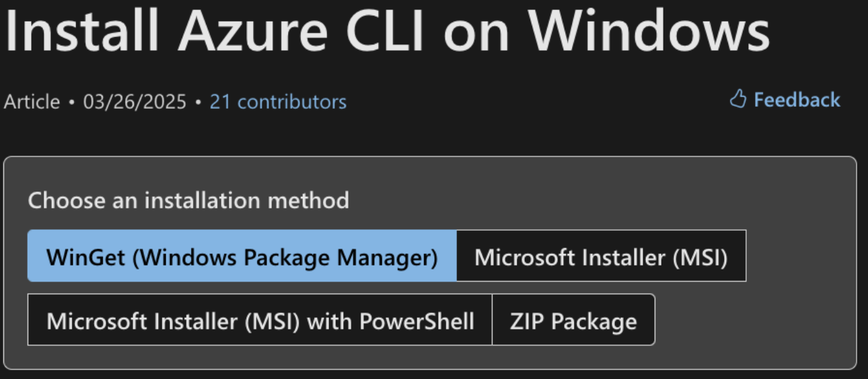Click the bullet separator after Article
Image resolution: width=868 pixels, height=379 pixels.
71,102
